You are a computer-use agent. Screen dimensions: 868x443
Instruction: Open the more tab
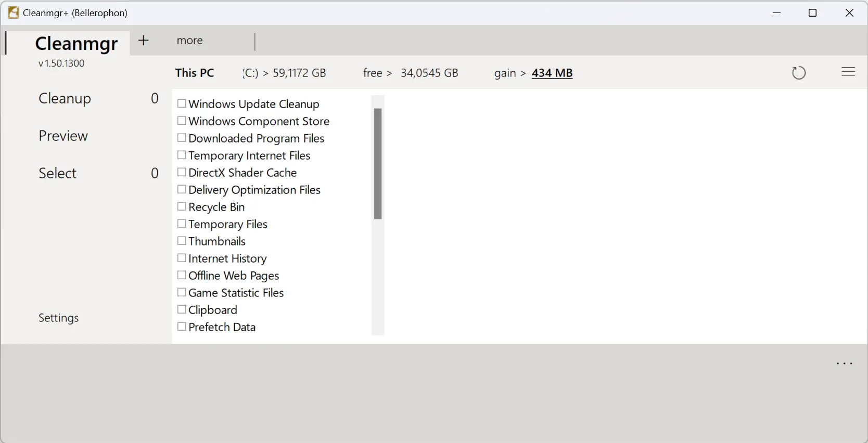pyautogui.click(x=189, y=41)
